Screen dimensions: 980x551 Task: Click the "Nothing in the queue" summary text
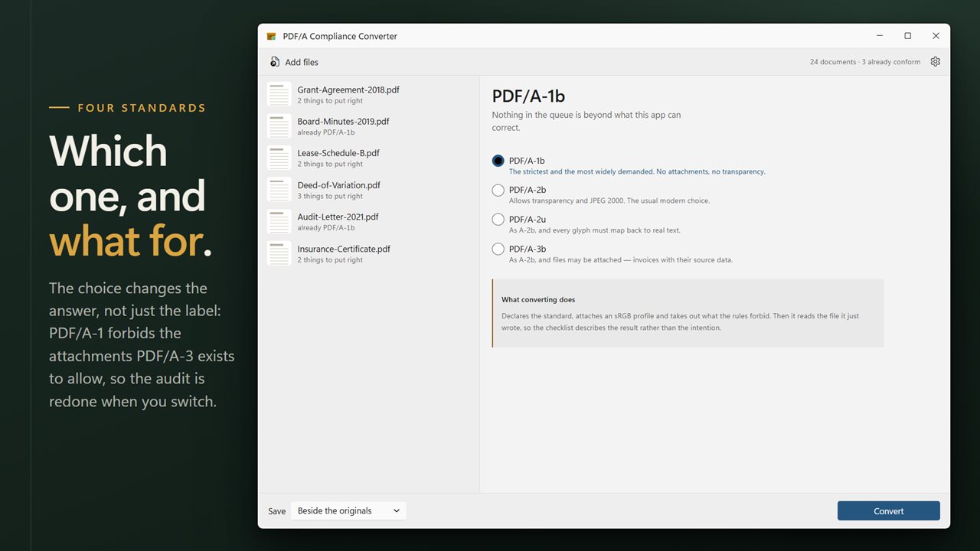pyautogui.click(x=586, y=121)
